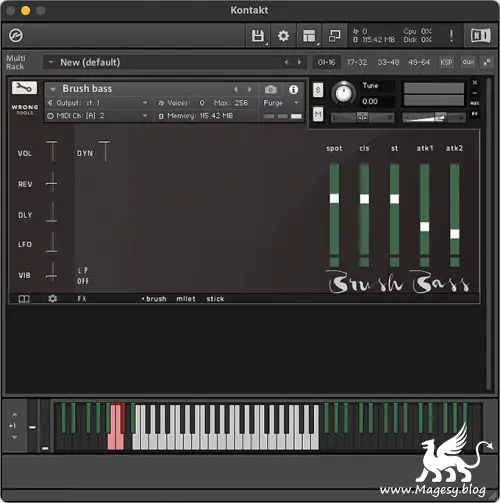Click the REV slider control
This screenshot has width=500, height=503.
[x=52, y=182]
